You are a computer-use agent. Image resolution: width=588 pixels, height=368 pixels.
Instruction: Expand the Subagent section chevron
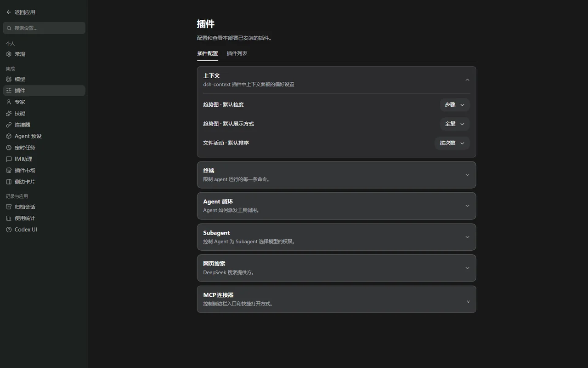coord(467,237)
